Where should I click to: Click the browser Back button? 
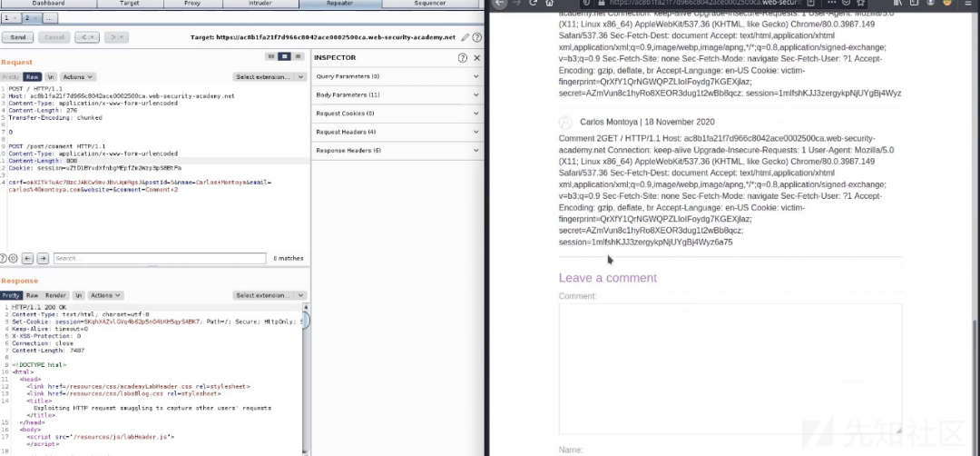499,3
